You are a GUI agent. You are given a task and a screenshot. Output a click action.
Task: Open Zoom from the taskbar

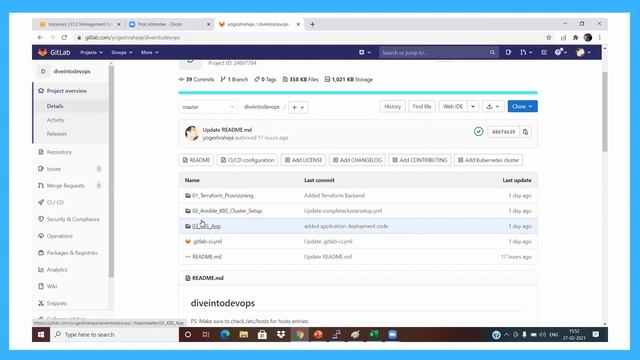coord(392,334)
